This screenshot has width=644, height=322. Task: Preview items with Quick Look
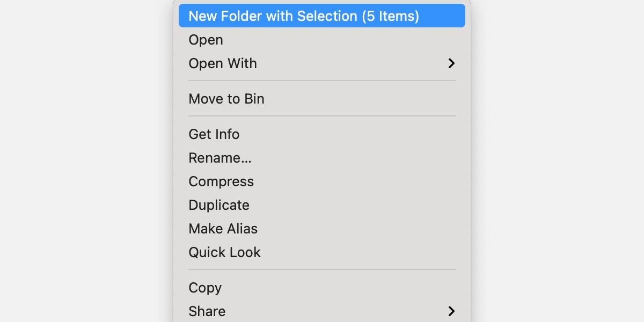click(x=225, y=252)
